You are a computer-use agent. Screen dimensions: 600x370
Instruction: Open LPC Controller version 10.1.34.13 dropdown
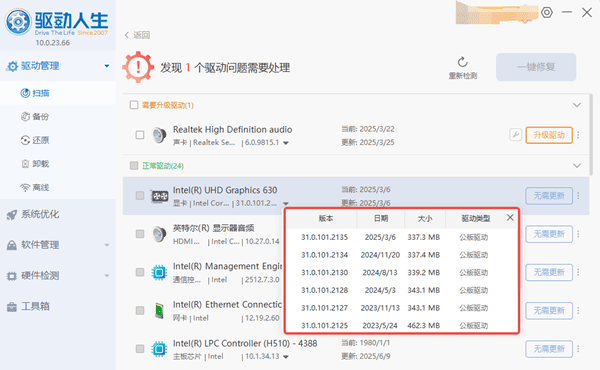[286, 357]
